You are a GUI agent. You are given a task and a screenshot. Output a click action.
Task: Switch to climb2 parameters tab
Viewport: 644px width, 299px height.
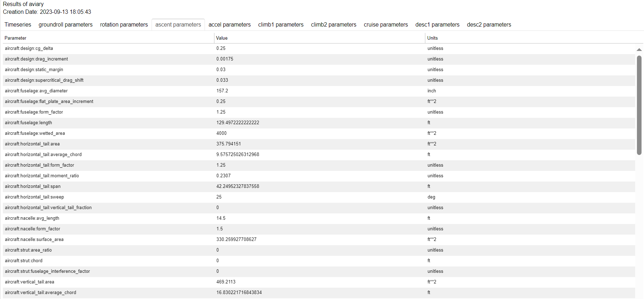(x=333, y=24)
